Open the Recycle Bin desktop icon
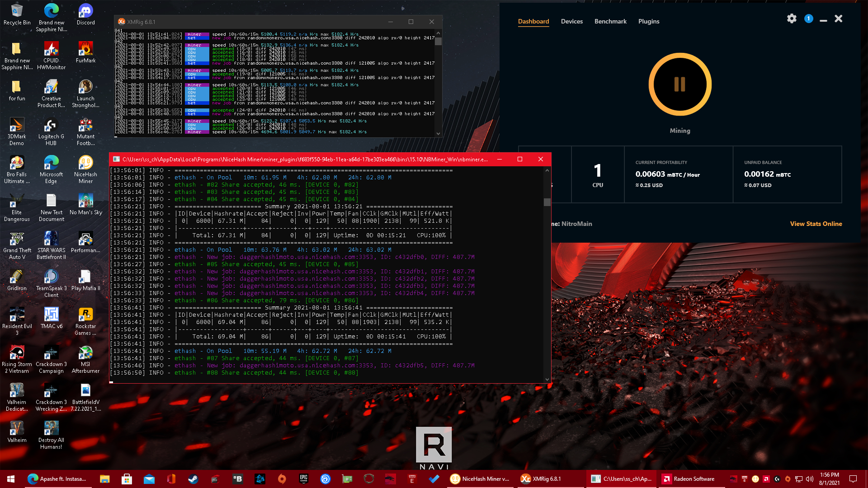This screenshot has width=868, height=488. (17, 15)
